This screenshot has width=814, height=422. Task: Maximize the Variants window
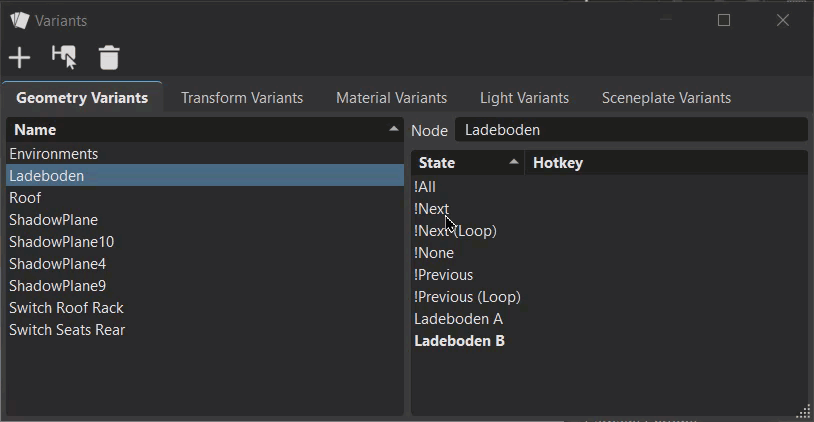tap(724, 20)
